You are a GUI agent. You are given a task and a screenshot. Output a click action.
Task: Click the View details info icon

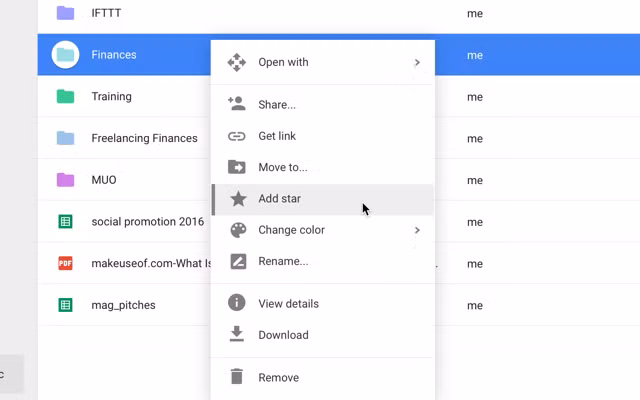click(x=237, y=303)
